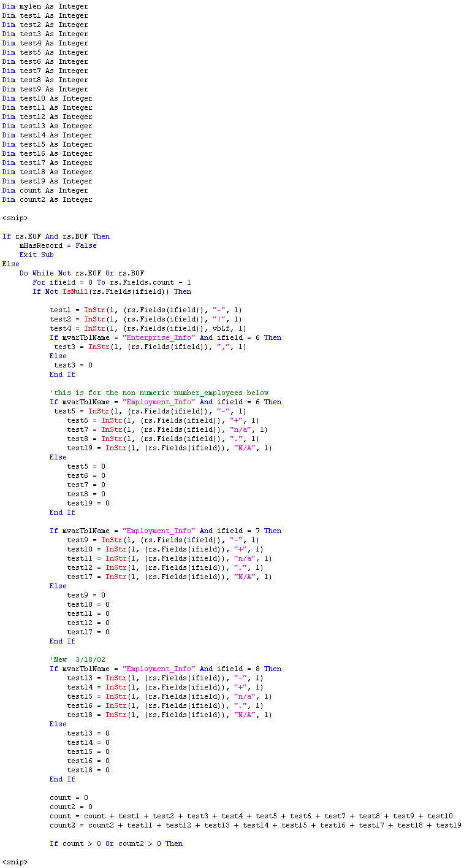The image size is (464, 868).
Task: Click the 'test17 = 0' assignment
Action: pyautogui.click(x=88, y=632)
